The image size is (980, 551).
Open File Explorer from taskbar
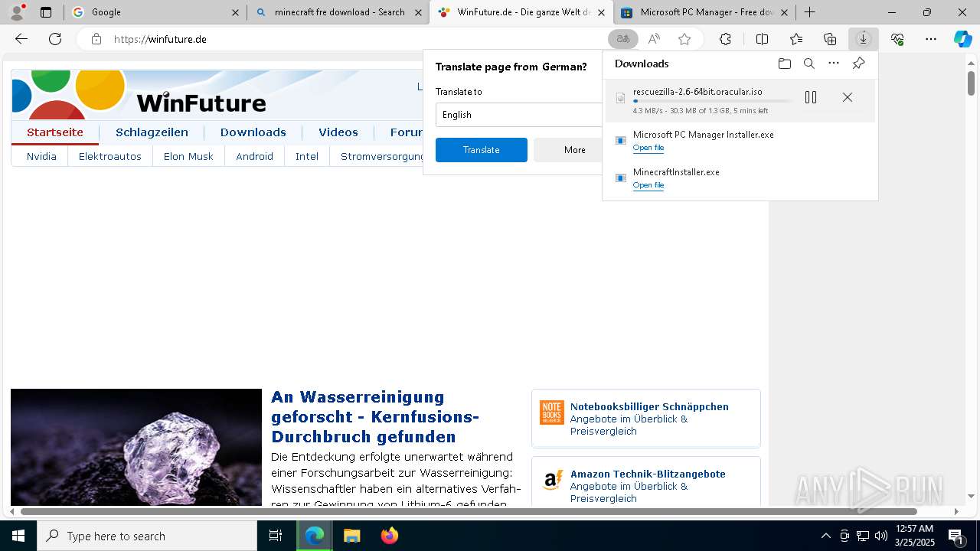351,536
